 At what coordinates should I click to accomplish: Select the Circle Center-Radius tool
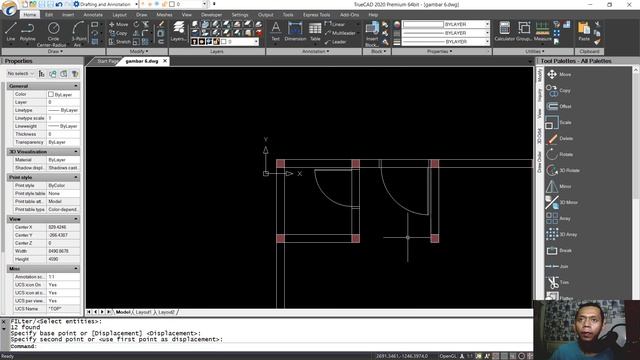pyautogui.click(x=53, y=33)
